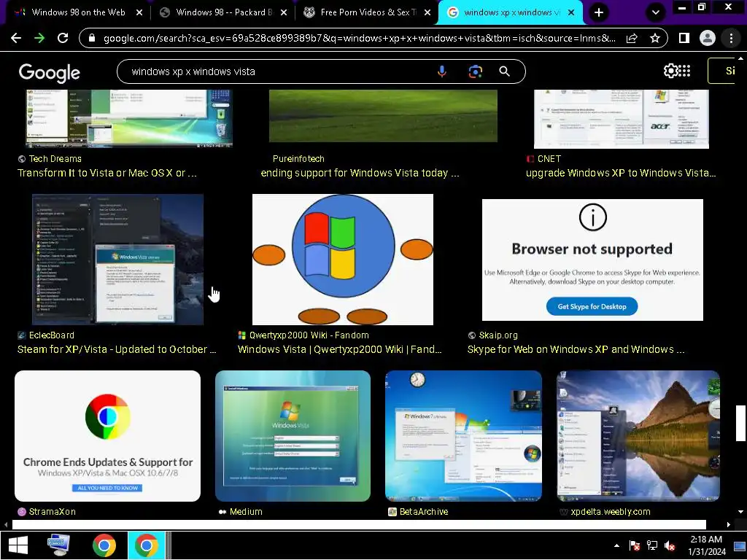Open the Tech Dreams source link
The image size is (747, 560).
(55, 158)
